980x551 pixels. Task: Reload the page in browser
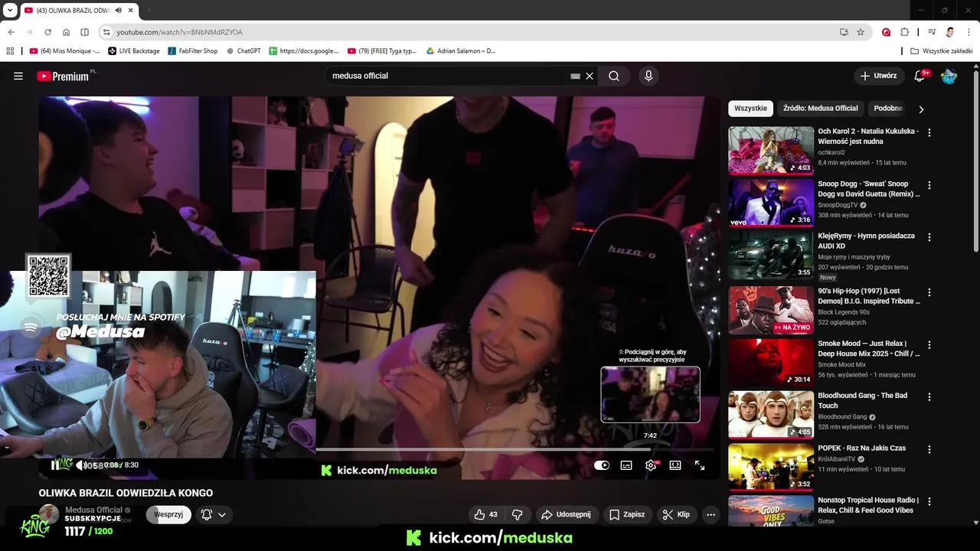point(47,32)
